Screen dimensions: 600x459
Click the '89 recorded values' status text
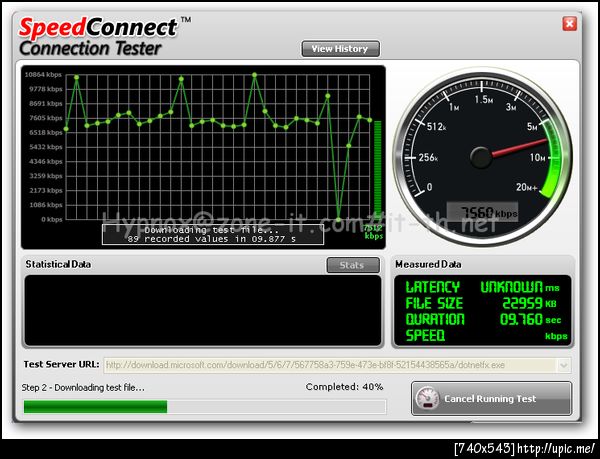click(212, 239)
